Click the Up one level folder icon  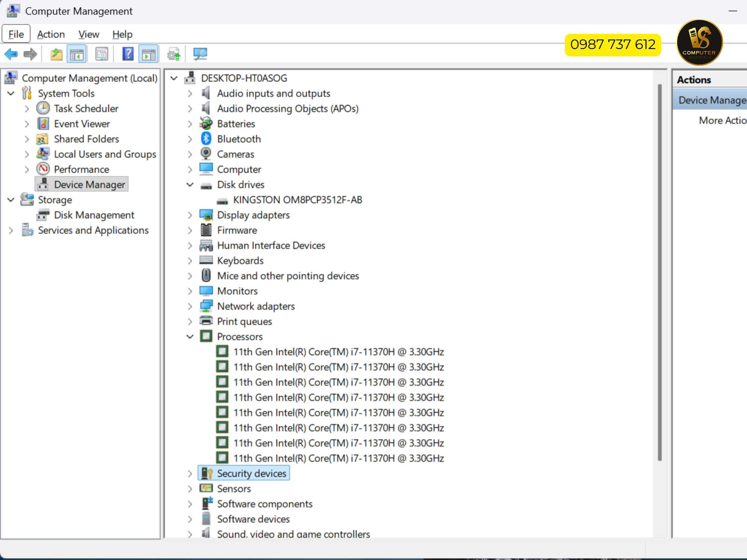pos(56,54)
